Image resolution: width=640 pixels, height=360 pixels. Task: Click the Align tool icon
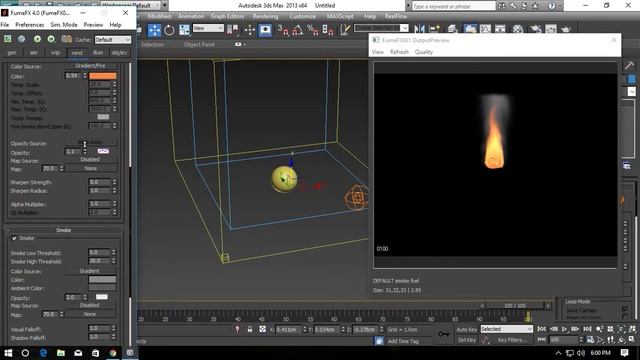tap(434, 29)
